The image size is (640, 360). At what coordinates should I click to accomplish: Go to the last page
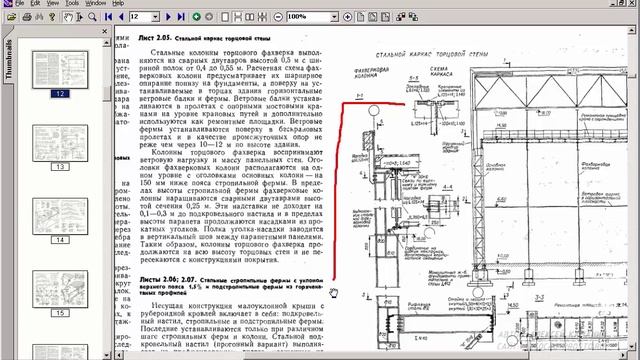181,17
